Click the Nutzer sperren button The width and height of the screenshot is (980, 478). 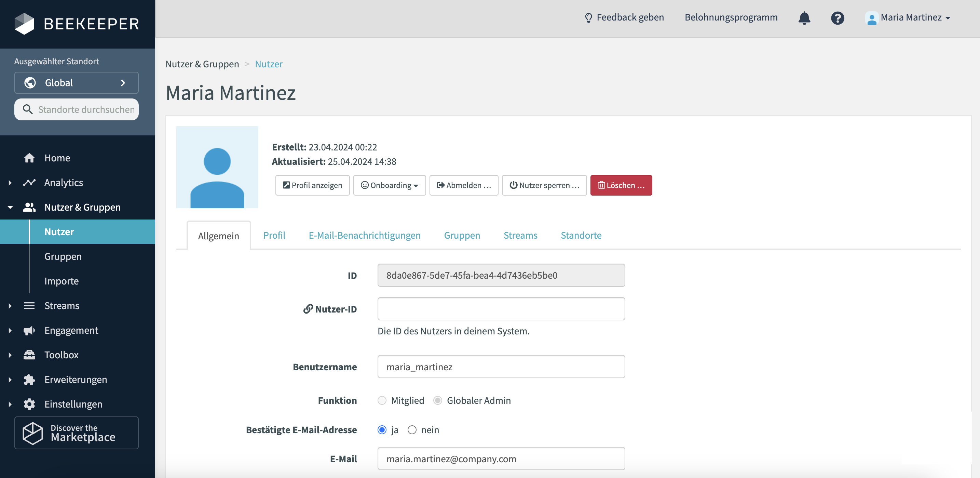click(x=544, y=185)
